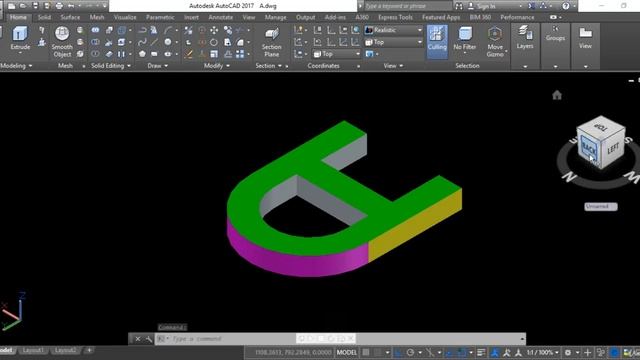Open the annotation scale 1:1 / 100% dropdown
This screenshot has height=360, width=640.
coord(542,352)
